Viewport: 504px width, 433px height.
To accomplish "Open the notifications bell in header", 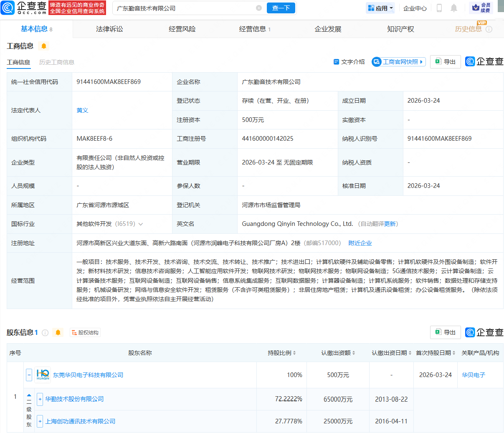I will [x=454, y=8].
